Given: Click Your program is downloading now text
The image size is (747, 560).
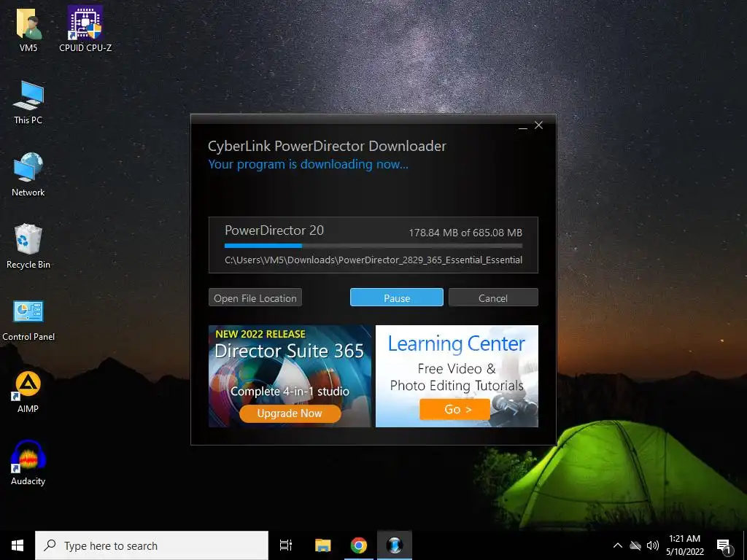Looking at the screenshot, I should point(309,164).
